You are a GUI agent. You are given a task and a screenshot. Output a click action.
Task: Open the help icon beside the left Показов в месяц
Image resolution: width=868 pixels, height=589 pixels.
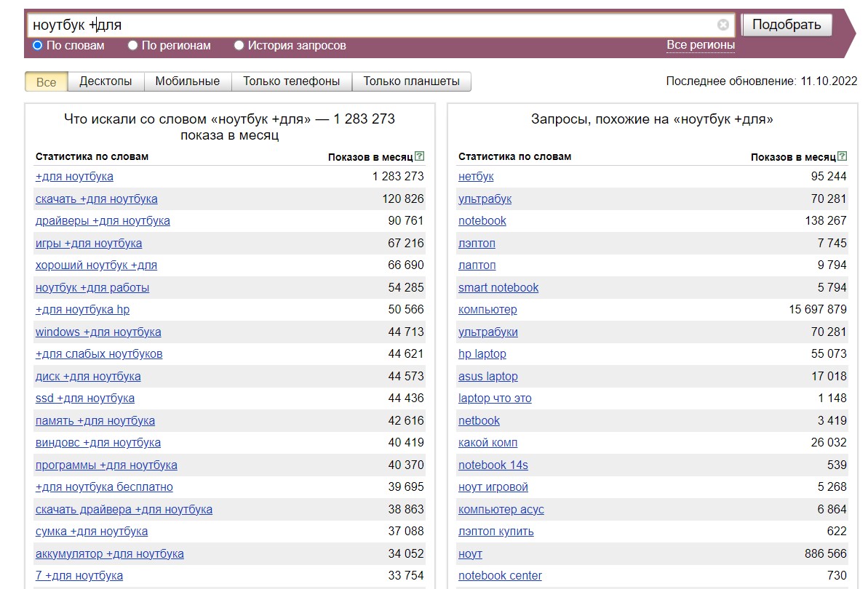point(420,156)
